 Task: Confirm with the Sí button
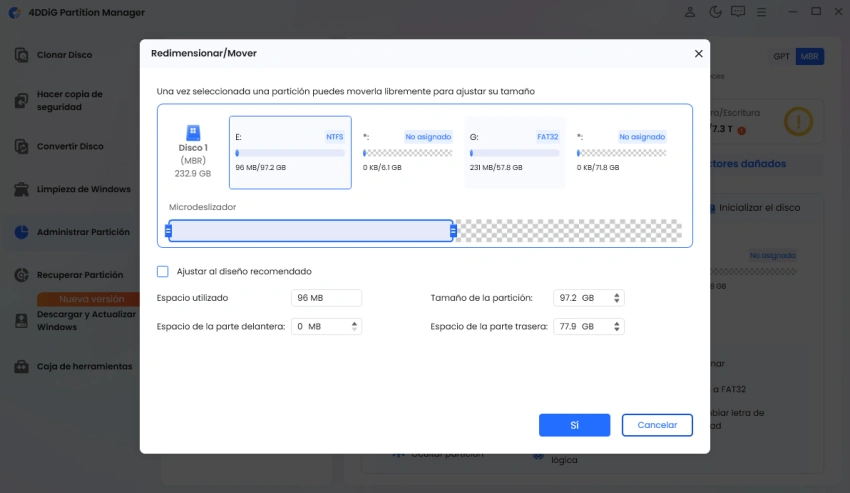574,425
